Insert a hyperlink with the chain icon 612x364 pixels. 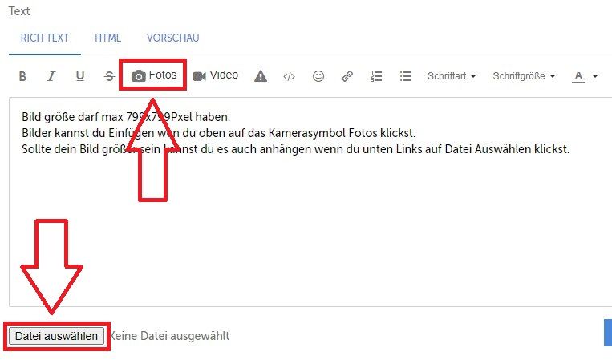click(x=347, y=76)
